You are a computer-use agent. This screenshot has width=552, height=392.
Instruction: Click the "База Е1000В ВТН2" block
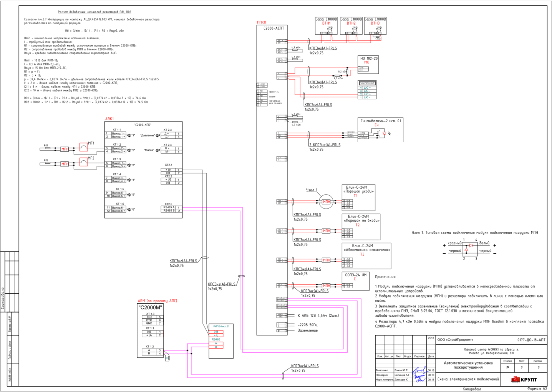[351, 26]
